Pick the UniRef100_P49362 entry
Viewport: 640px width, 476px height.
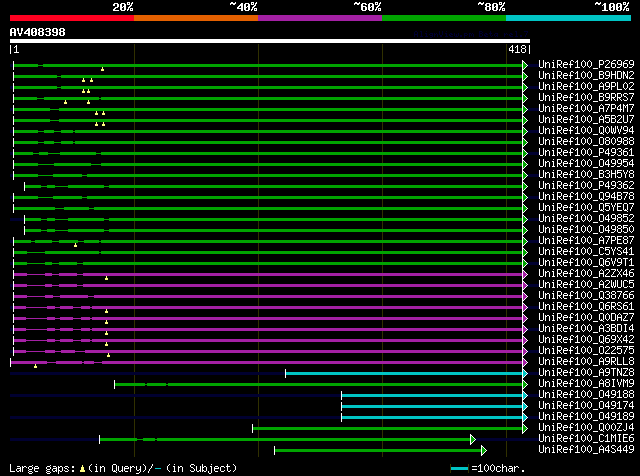tap(586, 185)
